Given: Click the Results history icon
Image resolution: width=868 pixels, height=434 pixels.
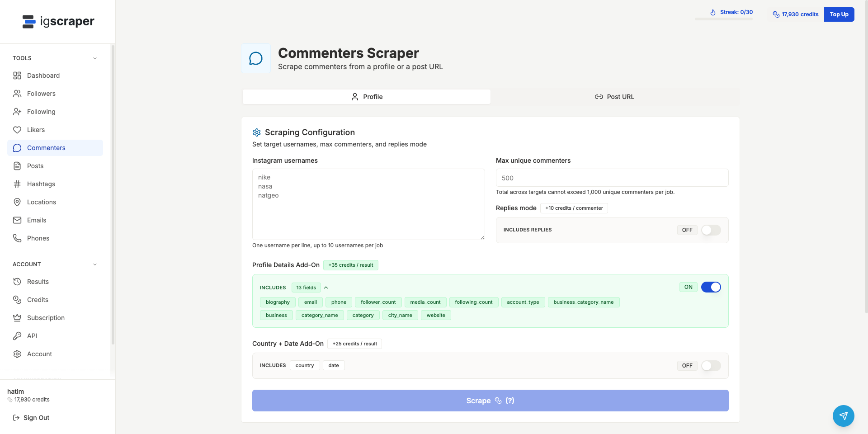Looking at the screenshot, I should click(17, 282).
